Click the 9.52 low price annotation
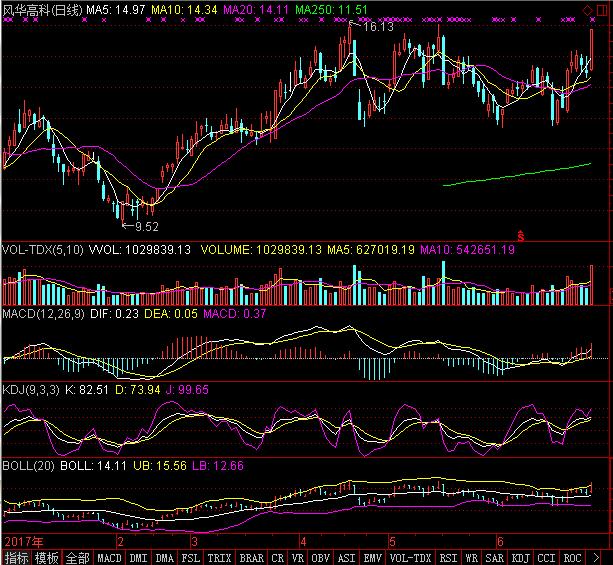613x565 pixels. [x=146, y=227]
